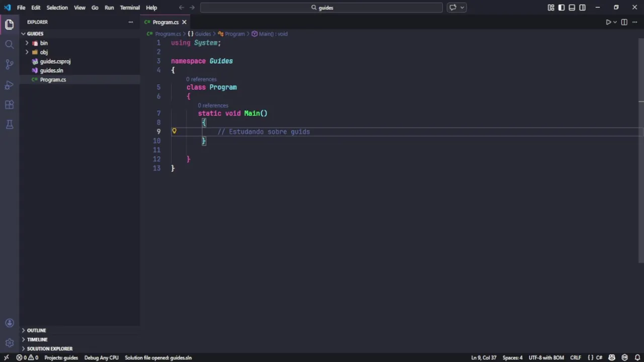Image resolution: width=644 pixels, height=362 pixels.
Task: Open the Extensions view
Action: tap(9, 105)
